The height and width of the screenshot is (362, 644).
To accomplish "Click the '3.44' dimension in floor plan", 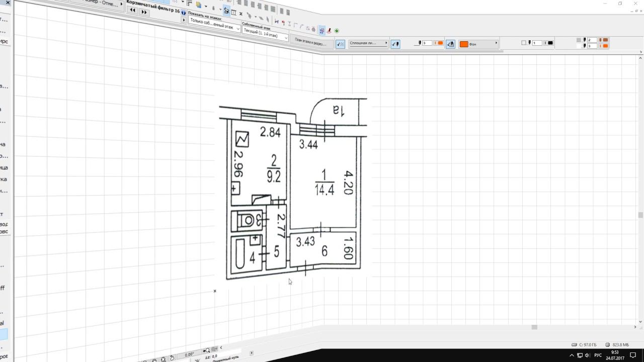I will [x=308, y=145].
